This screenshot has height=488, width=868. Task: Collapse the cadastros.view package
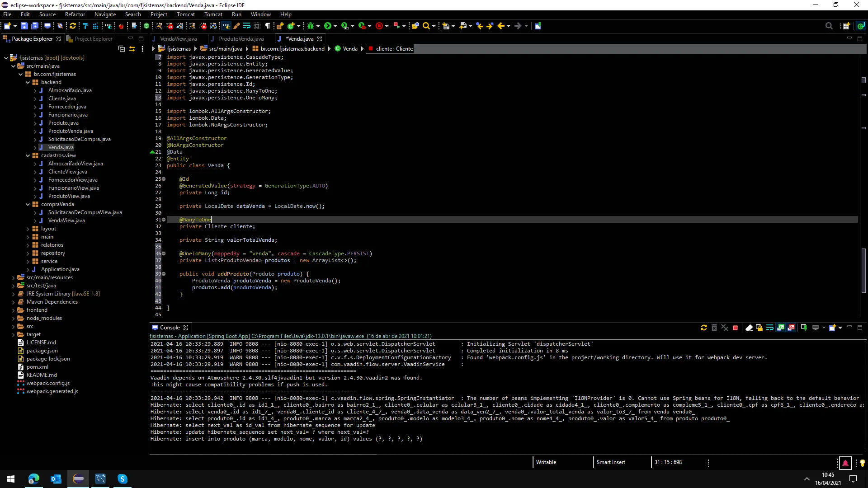pos(28,155)
